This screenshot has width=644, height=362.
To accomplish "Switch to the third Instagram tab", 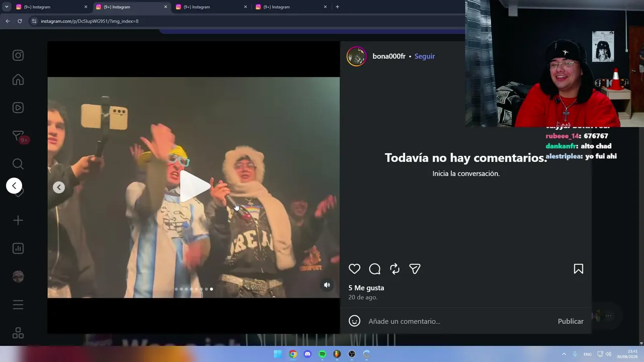I will (x=211, y=7).
